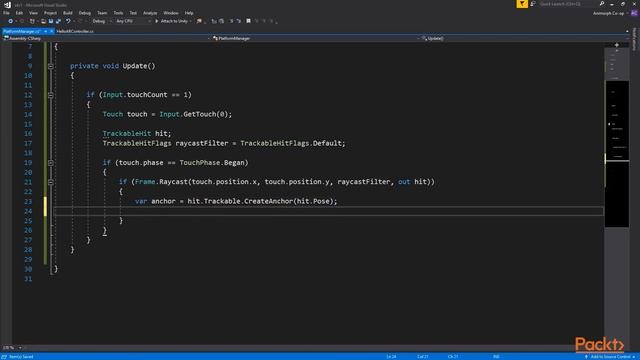Open the PlatformManager class dropdown
The height and width of the screenshot is (360, 640).
(x=316, y=38)
